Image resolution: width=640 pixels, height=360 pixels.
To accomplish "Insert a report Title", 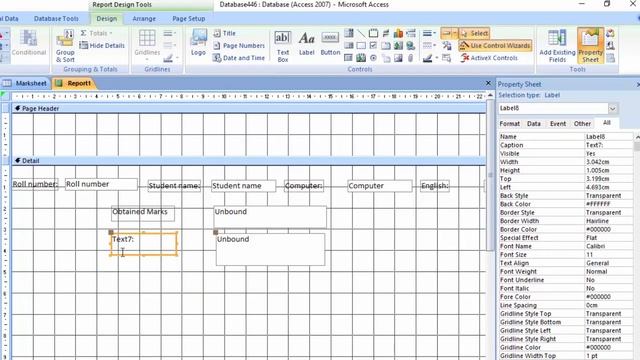I will pos(224,33).
